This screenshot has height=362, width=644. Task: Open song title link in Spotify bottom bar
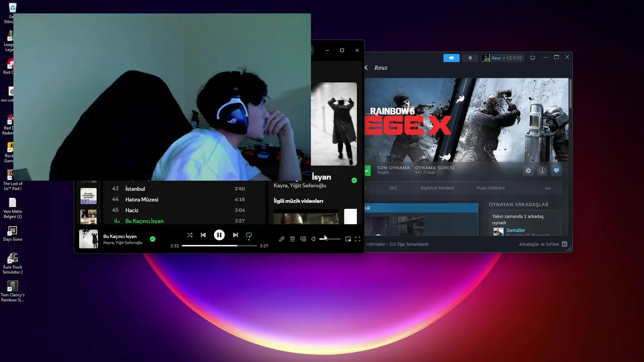pos(120,236)
